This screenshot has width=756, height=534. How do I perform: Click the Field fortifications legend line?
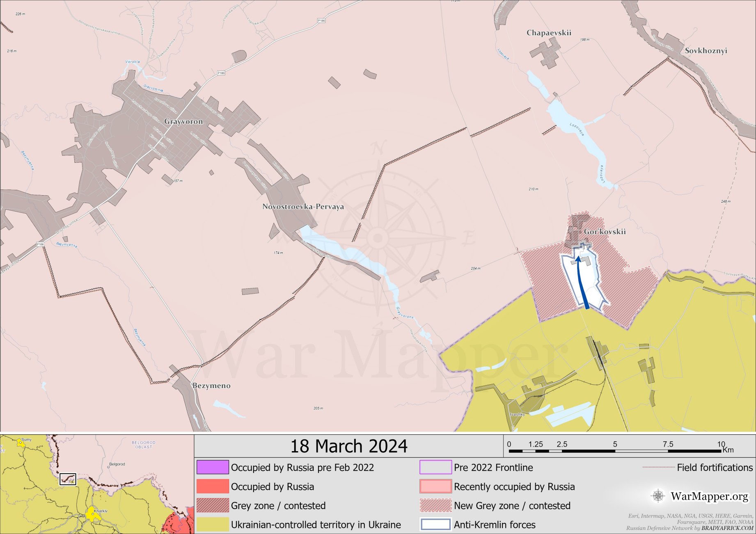tap(658, 467)
